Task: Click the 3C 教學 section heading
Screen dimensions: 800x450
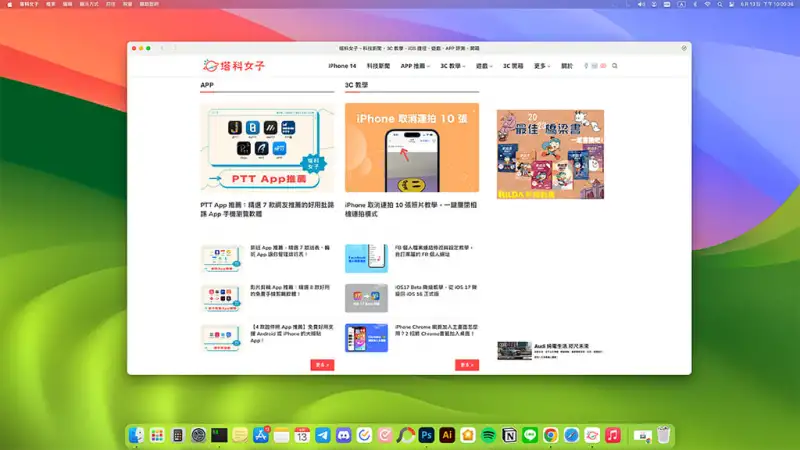Action: pos(356,85)
